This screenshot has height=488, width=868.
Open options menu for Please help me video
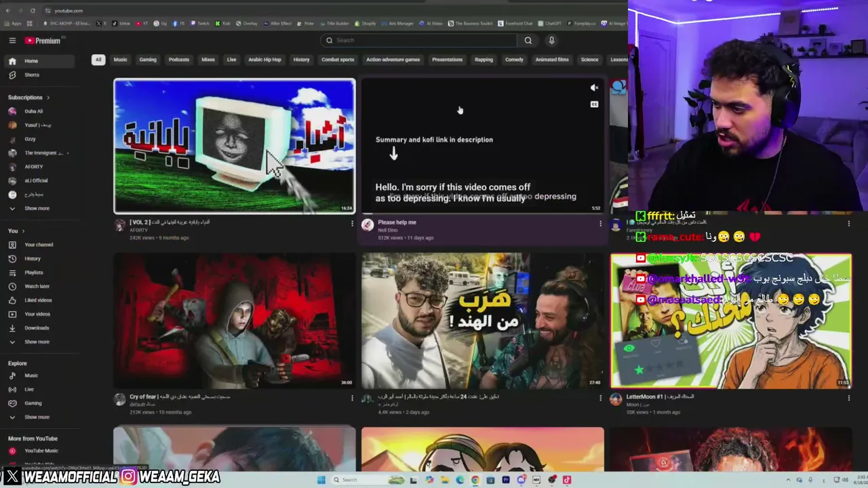[600, 223]
